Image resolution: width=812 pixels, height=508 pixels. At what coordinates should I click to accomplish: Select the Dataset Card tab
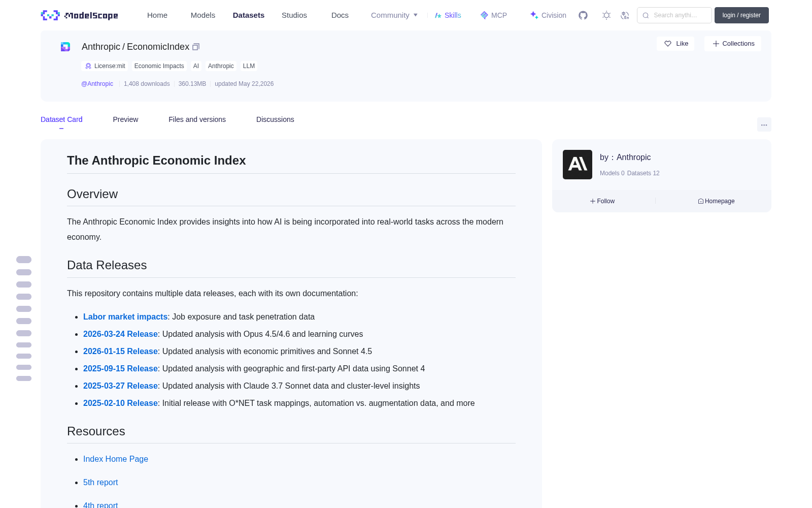click(x=61, y=119)
